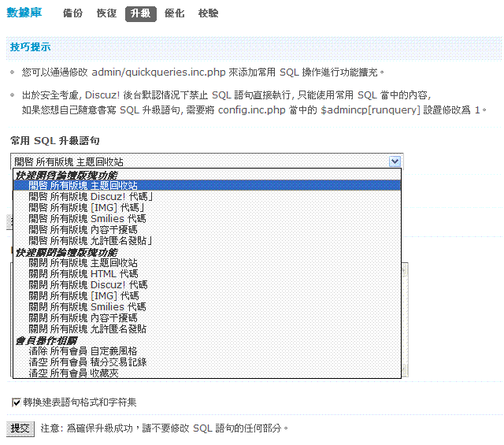Pick 關閉 所有版塊 主題回收站 entry
504x445 pixels.
click(207, 263)
